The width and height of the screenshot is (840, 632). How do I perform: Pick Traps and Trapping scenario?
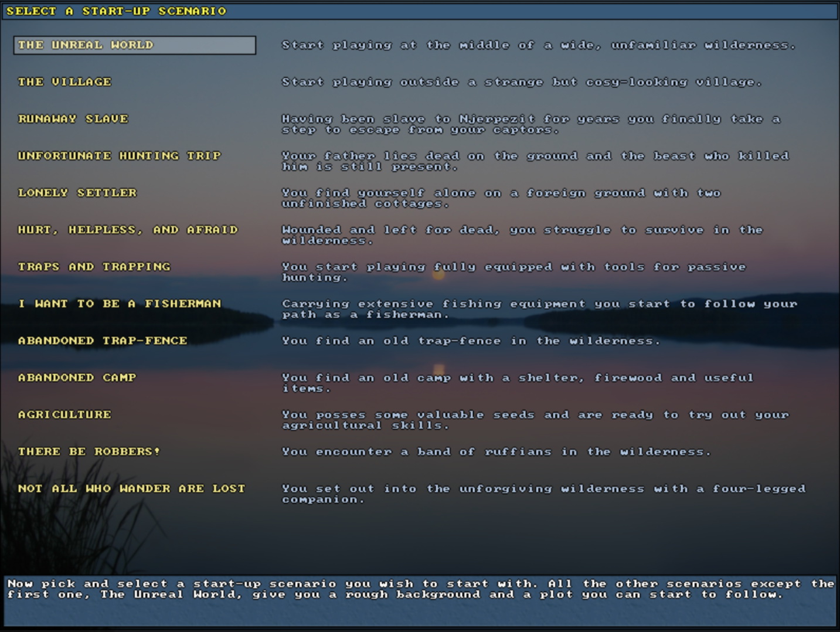click(x=94, y=267)
